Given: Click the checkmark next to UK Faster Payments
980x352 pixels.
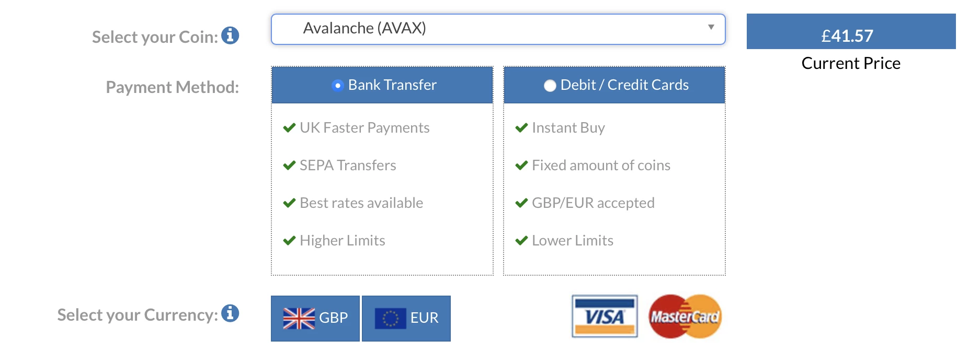Looking at the screenshot, I should tap(289, 128).
